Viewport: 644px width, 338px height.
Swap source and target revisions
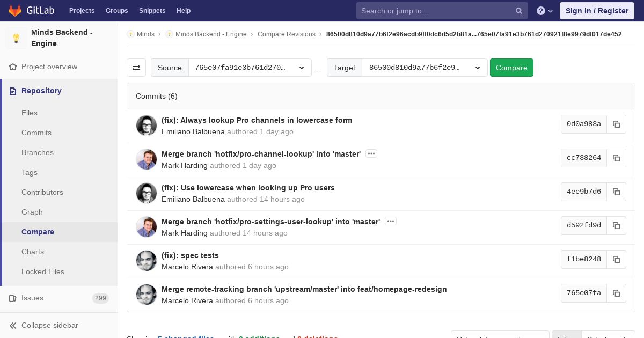(136, 68)
